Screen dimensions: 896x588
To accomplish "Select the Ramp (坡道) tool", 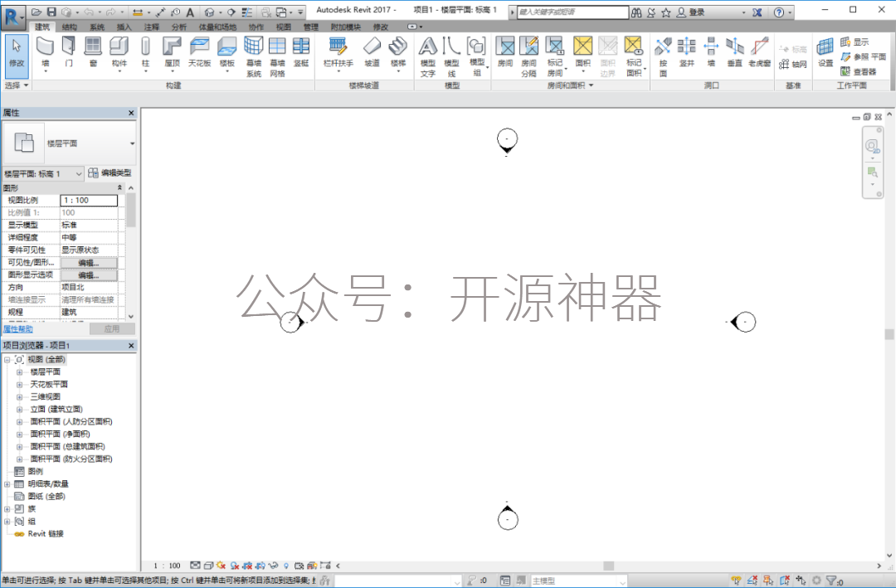I will point(372,52).
